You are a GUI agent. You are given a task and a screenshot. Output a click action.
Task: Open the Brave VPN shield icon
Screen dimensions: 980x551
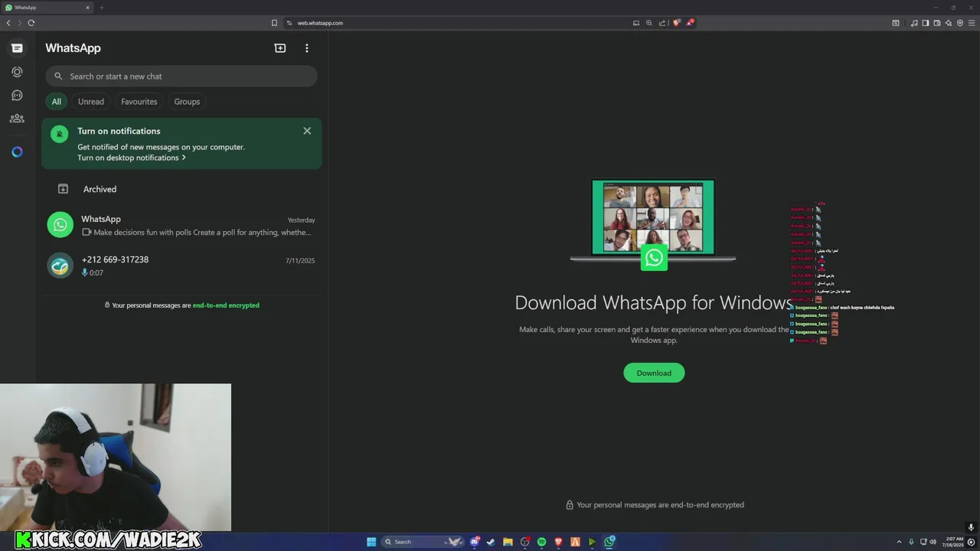(x=960, y=23)
